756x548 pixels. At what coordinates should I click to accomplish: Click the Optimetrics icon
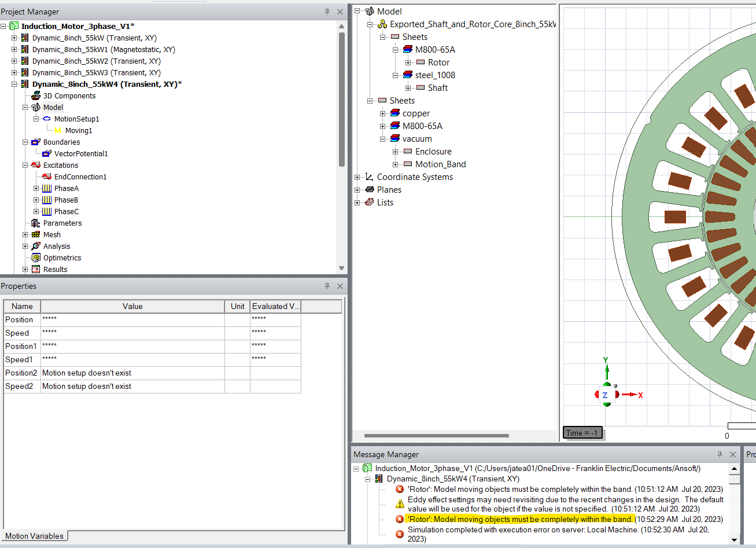pyautogui.click(x=36, y=258)
